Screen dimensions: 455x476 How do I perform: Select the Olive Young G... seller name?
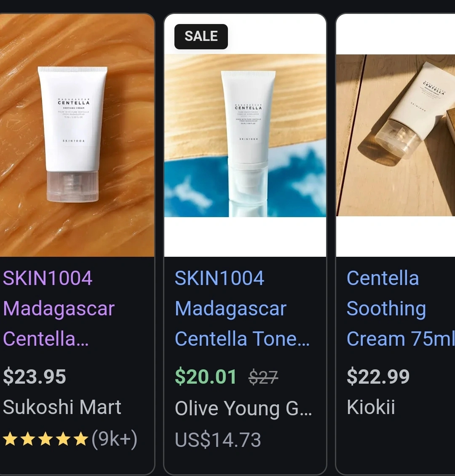(x=243, y=408)
